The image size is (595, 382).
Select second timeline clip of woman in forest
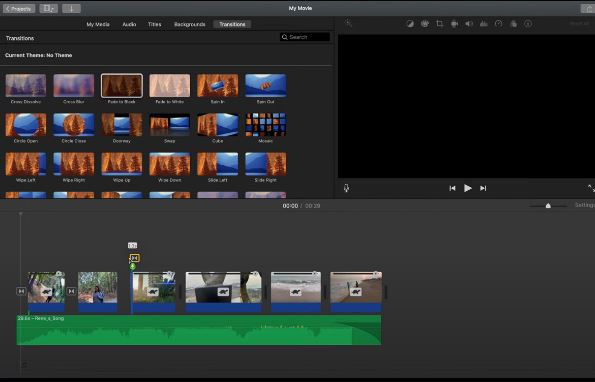(x=98, y=291)
